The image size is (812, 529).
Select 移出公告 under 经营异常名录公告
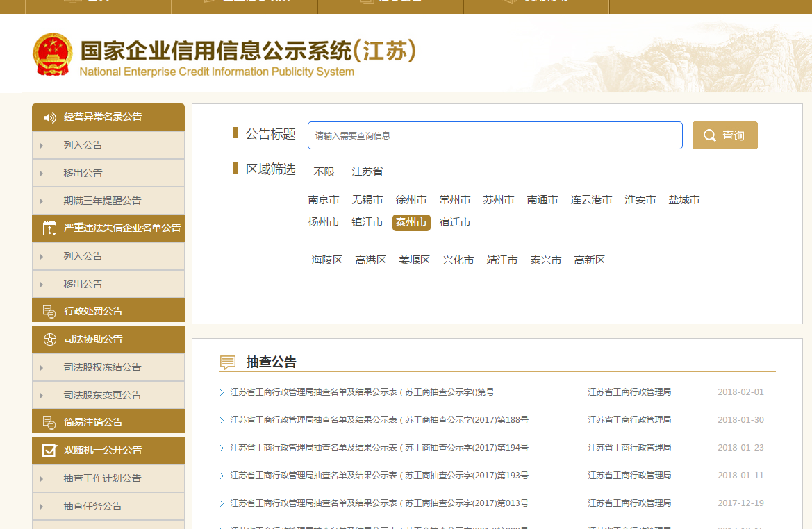point(108,173)
